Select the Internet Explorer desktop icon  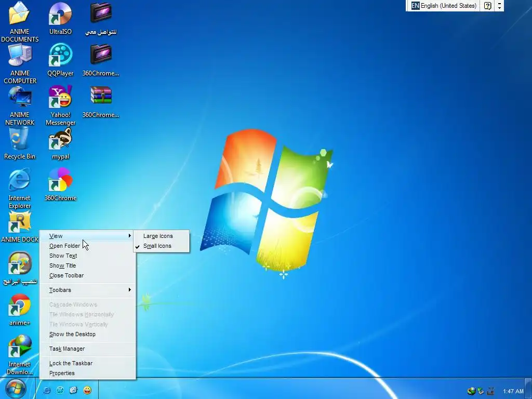[x=19, y=180]
